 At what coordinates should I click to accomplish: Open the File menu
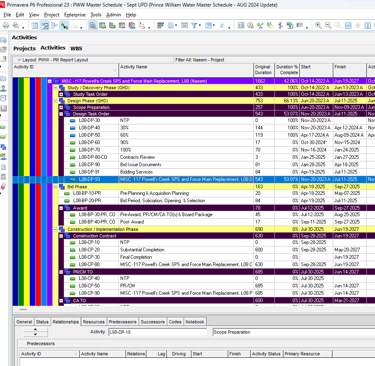coord(7,15)
